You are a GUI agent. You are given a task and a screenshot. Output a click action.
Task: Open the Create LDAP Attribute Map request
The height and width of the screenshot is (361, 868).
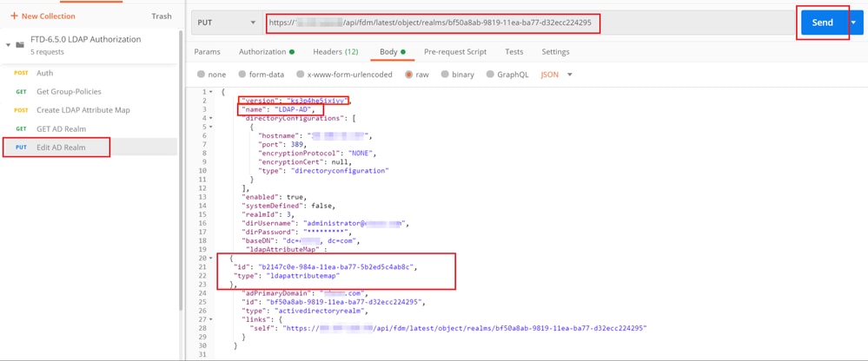(x=83, y=110)
